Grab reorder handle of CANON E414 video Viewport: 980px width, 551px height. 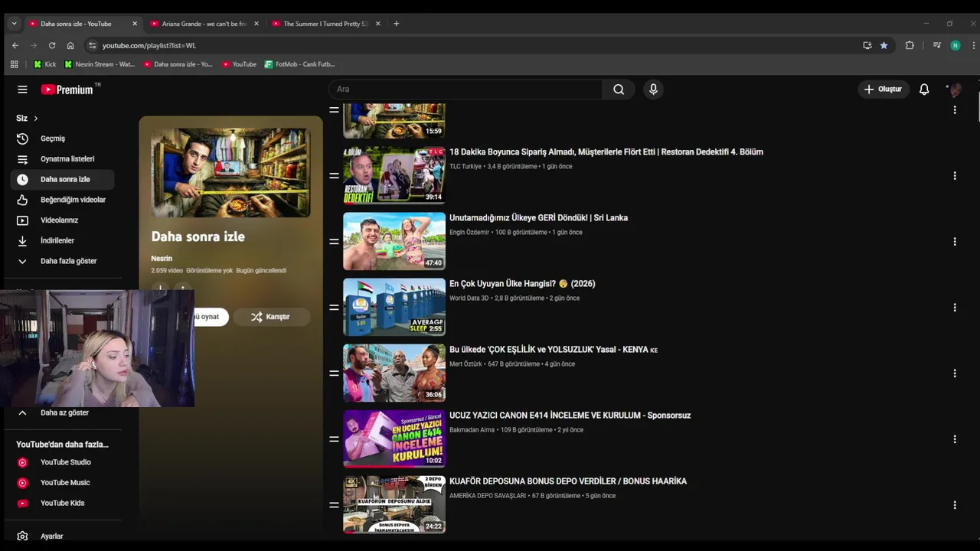point(334,439)
